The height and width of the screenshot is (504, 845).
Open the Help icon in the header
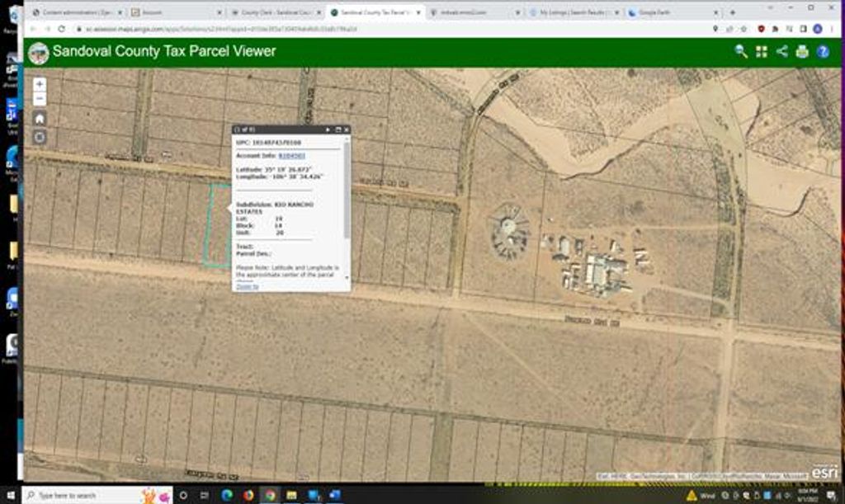coord(821,51)
